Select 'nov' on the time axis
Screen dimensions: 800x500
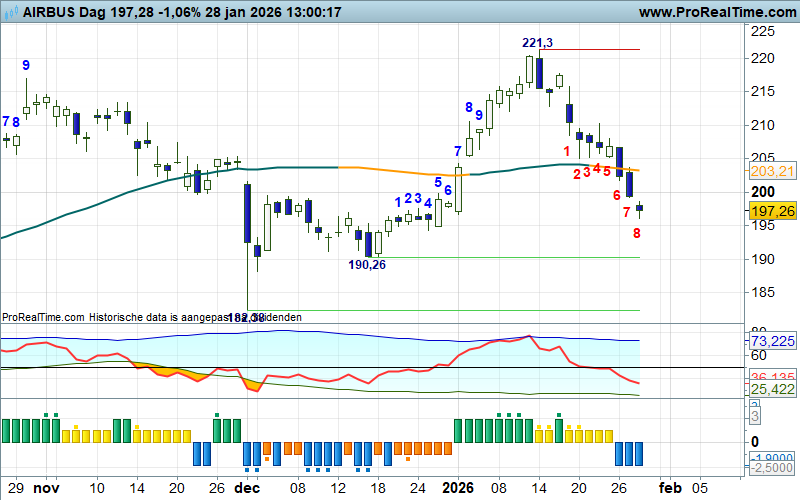47,488
